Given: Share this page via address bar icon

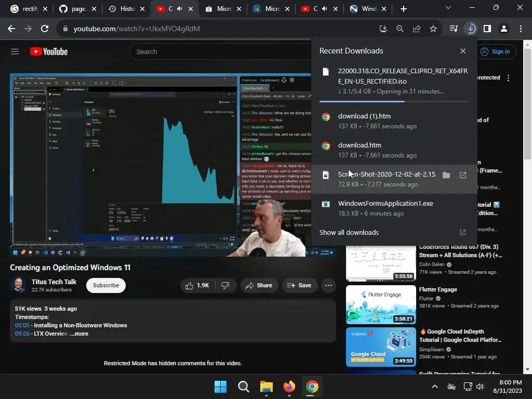Looking at the screenshot, I should 417,29.
